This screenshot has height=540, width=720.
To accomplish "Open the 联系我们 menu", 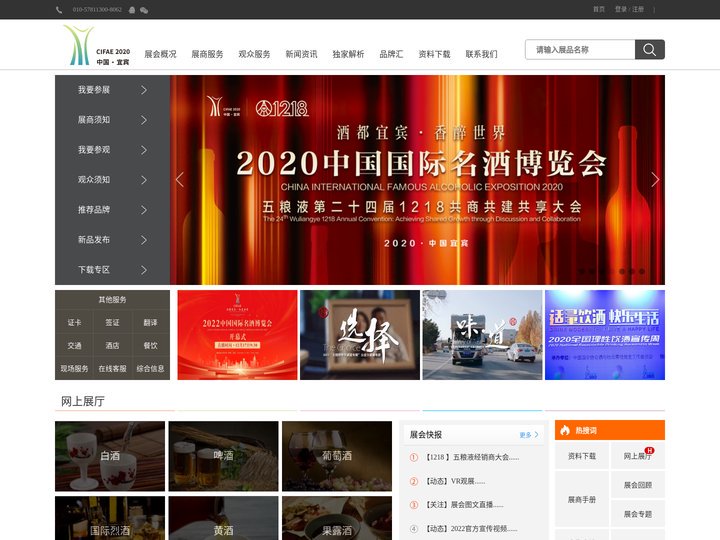I will point(481,54).
